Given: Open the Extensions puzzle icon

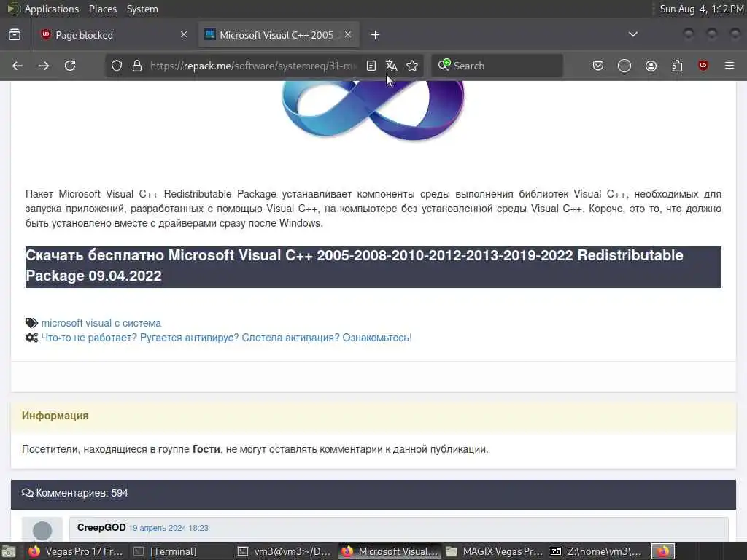Looking at the screenshot, I should [x=677, y=66].
